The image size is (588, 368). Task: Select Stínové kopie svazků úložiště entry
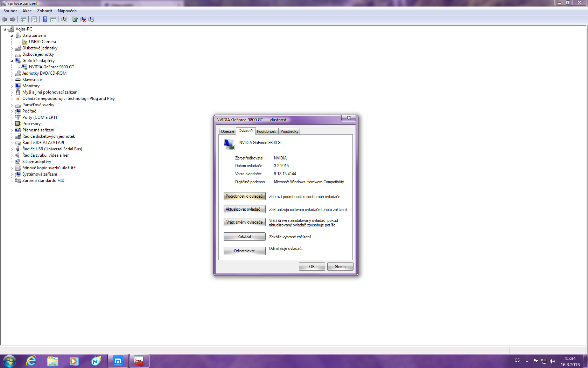click(x=49, y=168)
